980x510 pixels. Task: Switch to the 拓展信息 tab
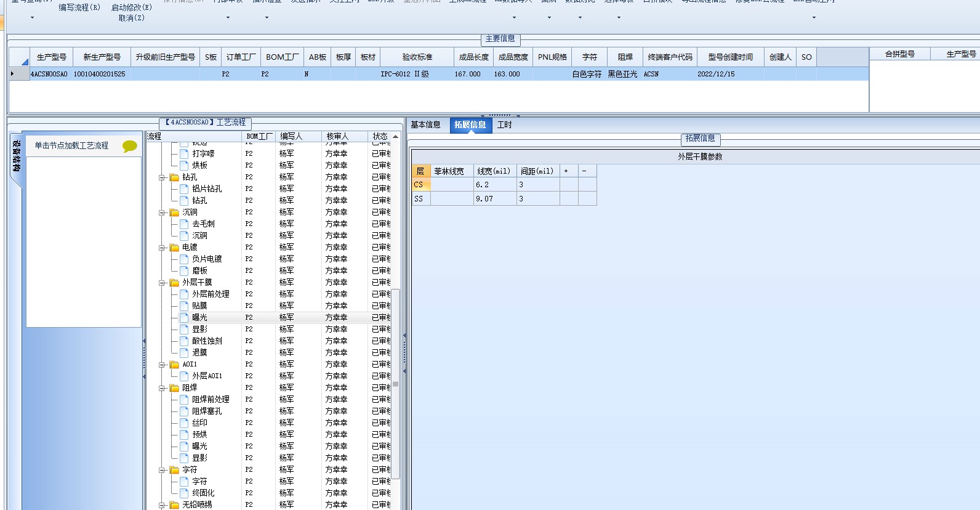[x=470, y=125]
